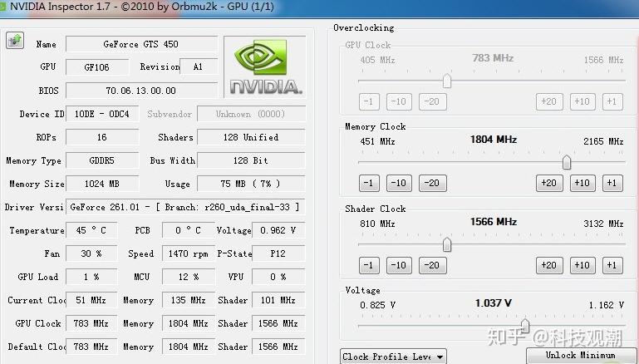Screen dimensions: 639x364
Task: Click Current Clock Shader field 101 MHz
Action: point(278,300)
